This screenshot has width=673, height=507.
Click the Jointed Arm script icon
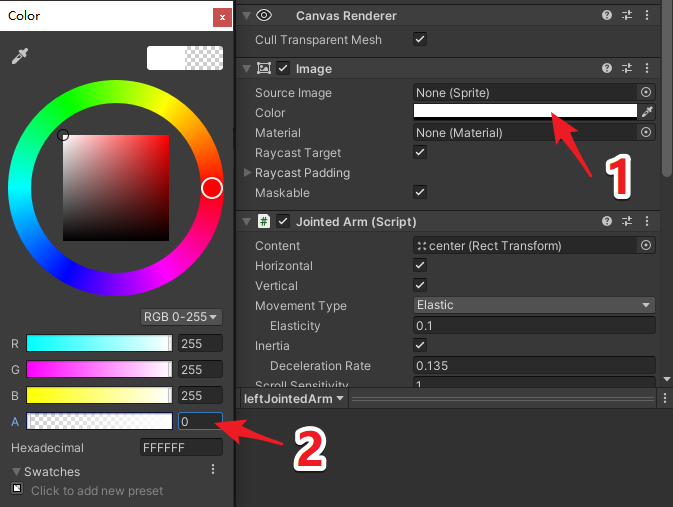click(264, 222)
